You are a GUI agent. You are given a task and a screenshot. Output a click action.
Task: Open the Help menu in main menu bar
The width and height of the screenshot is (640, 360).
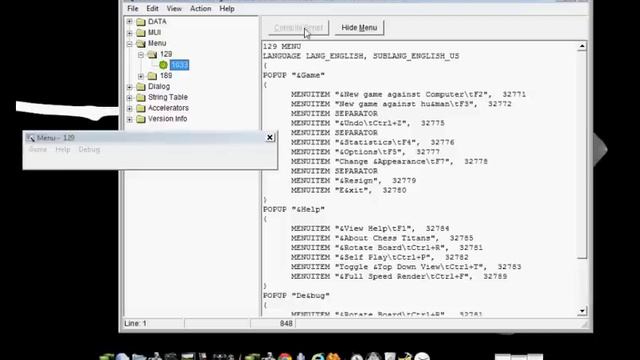(227, 9)
